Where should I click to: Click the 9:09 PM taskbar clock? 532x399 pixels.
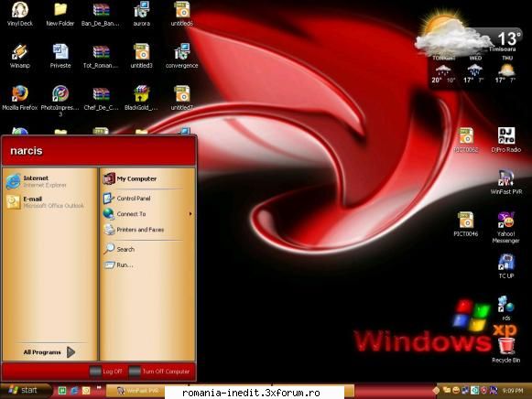513,391
